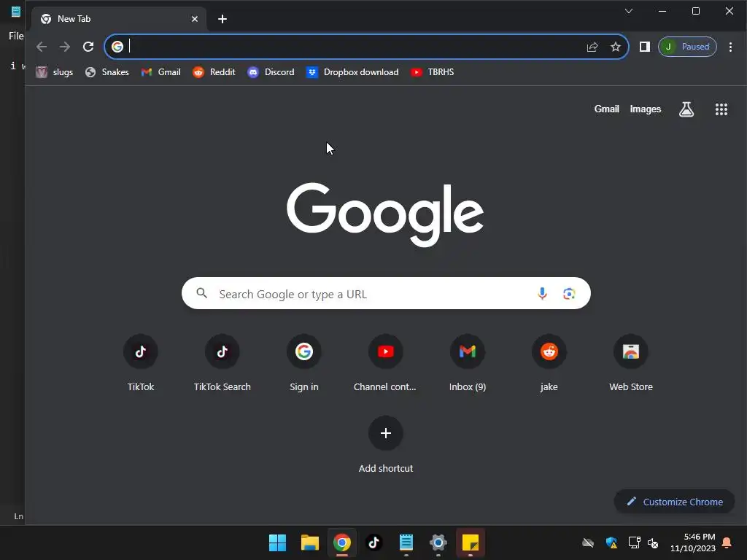The width and height of the screenshot is (747, 560).
Task: Open the Gmail bookmark in bookmarks bar
Action: [161, 72]
